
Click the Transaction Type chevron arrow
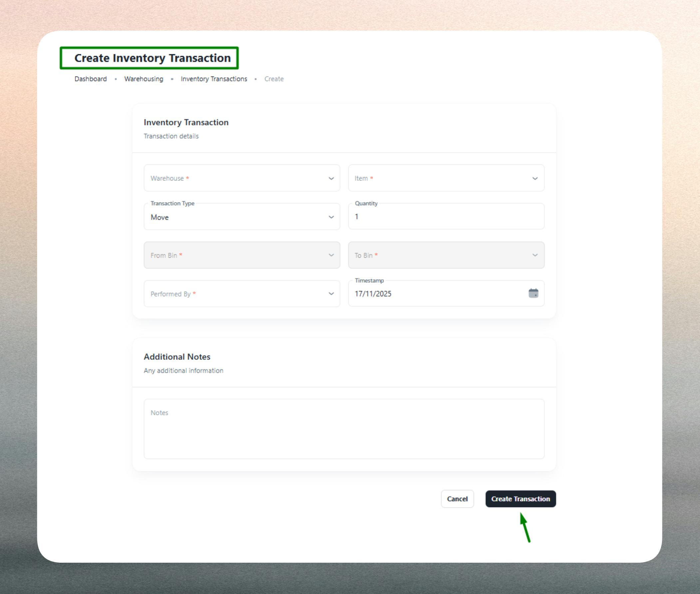tap(331, 217)
